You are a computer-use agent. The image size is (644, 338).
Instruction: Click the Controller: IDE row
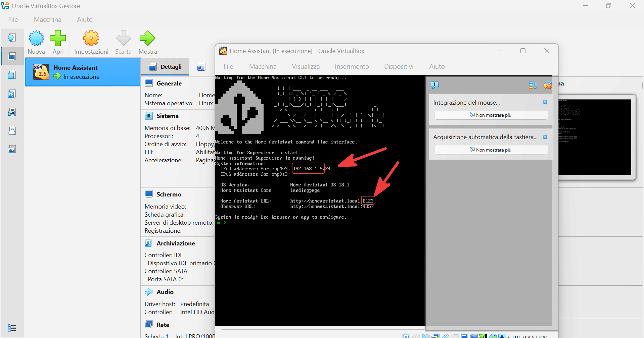pyautogui.click(x=164, y=255)
